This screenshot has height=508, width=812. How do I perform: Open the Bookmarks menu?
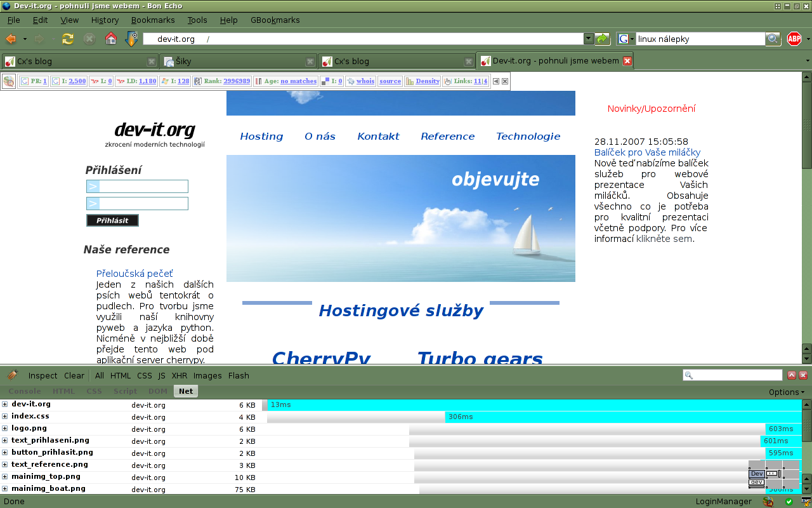pos(149,20)
